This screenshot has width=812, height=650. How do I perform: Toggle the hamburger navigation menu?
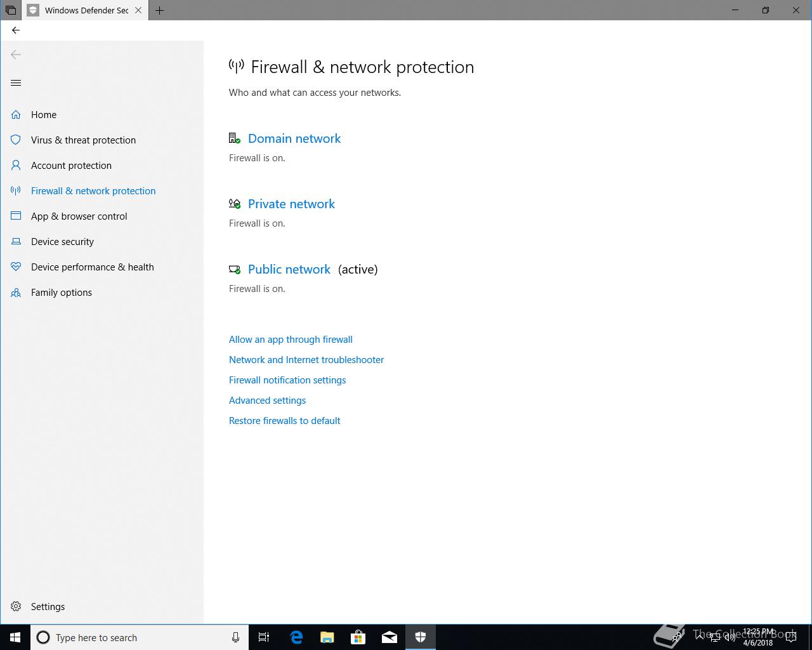point(16,83)
